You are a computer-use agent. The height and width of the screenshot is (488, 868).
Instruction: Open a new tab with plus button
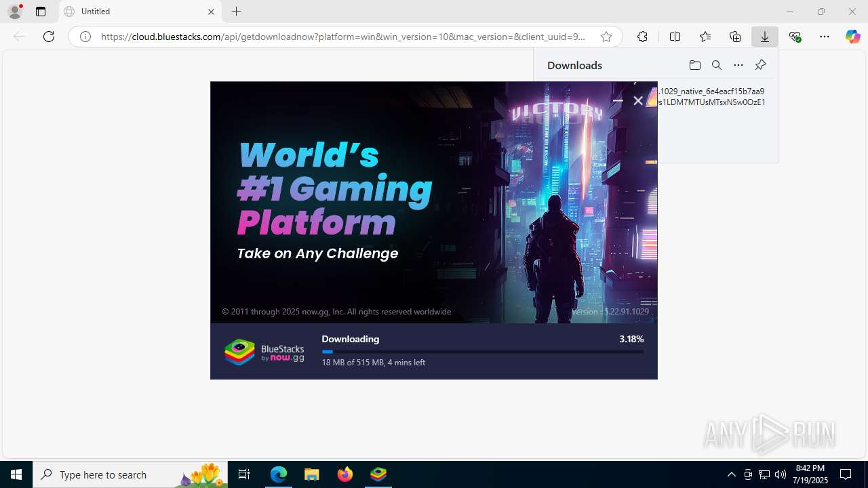pyautogui.click(x=236, y=12)
